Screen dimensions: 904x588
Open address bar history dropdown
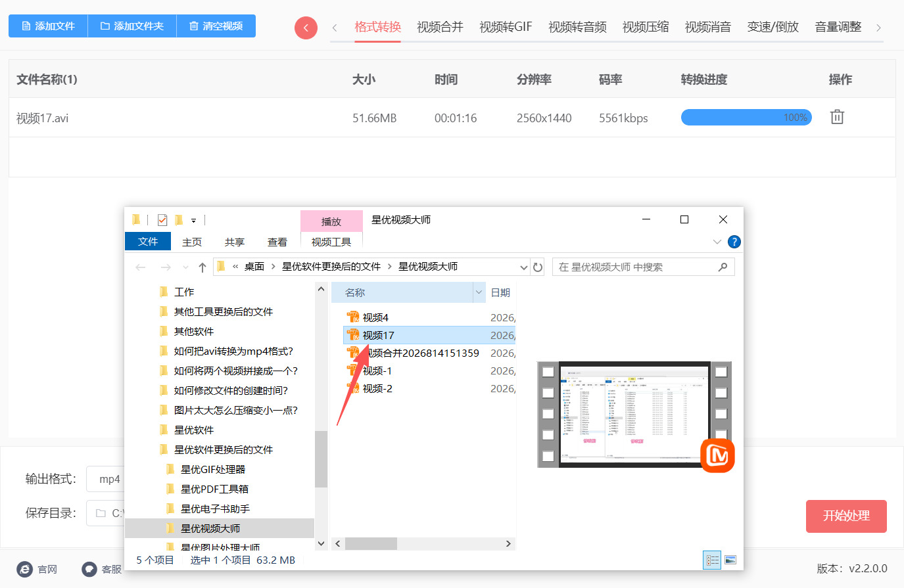pos(524,267)
